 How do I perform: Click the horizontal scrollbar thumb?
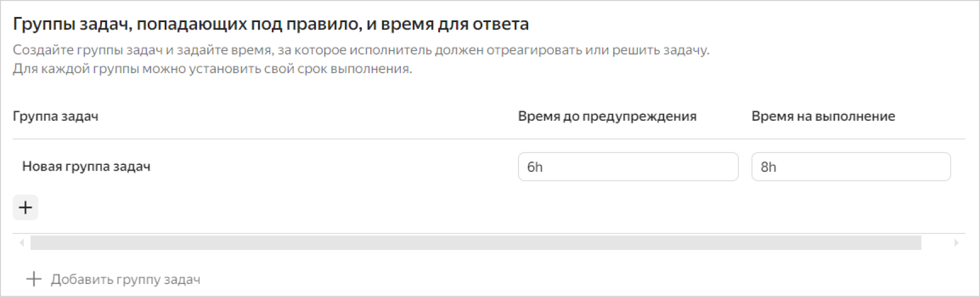point(476,243)
